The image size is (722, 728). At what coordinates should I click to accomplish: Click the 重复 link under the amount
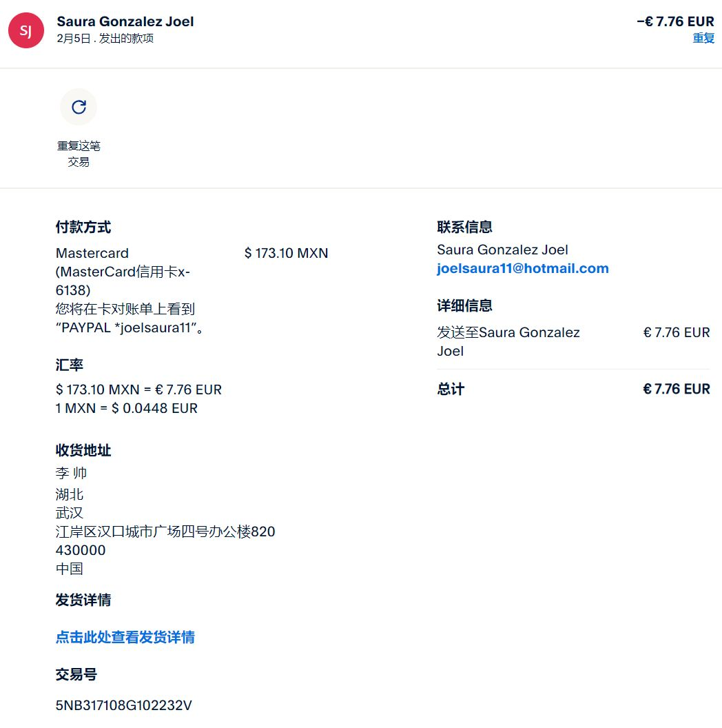(703, 38)
